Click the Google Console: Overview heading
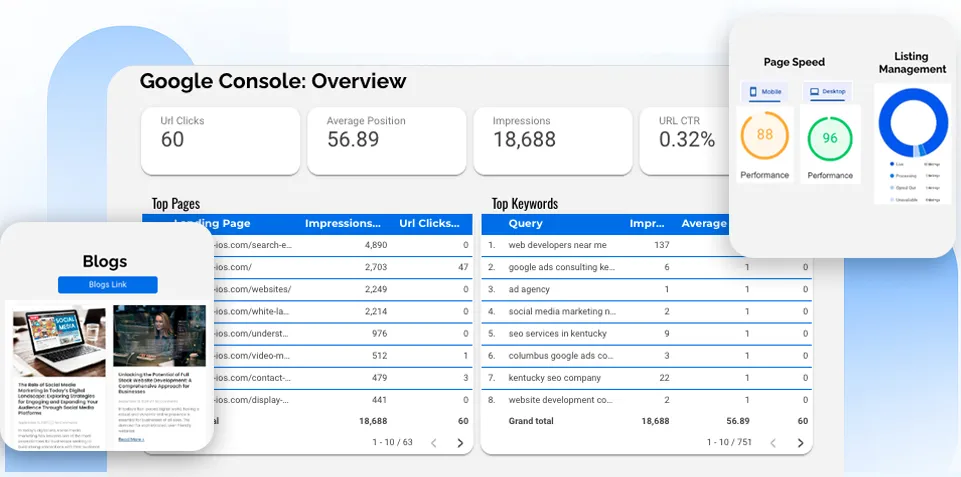 273,81
